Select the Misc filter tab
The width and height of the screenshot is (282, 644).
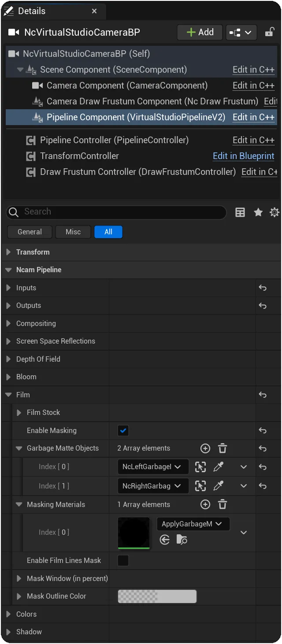[73, 232]
